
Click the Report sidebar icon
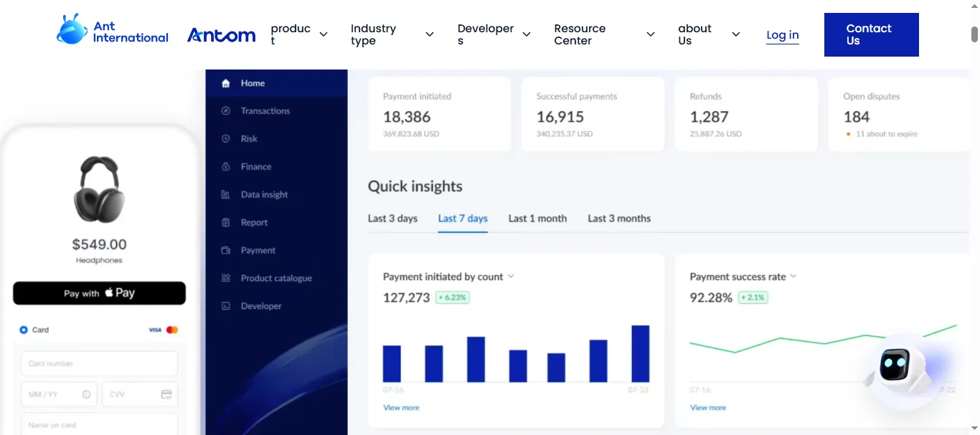pos(226,223)
